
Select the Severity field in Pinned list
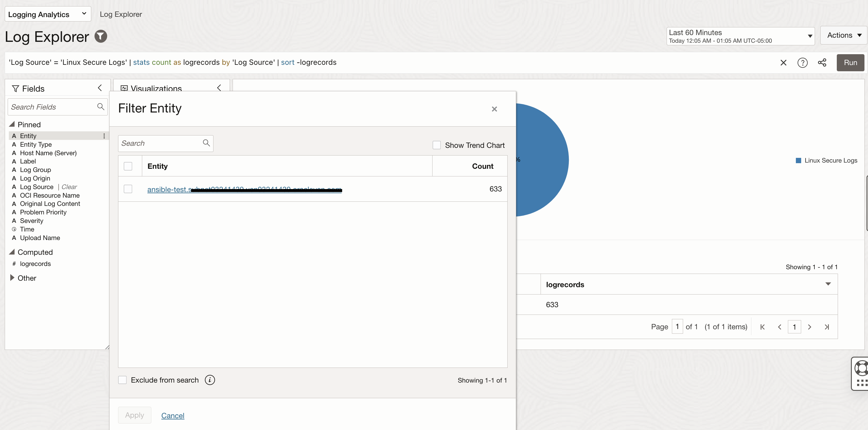[x=31, y=221]
